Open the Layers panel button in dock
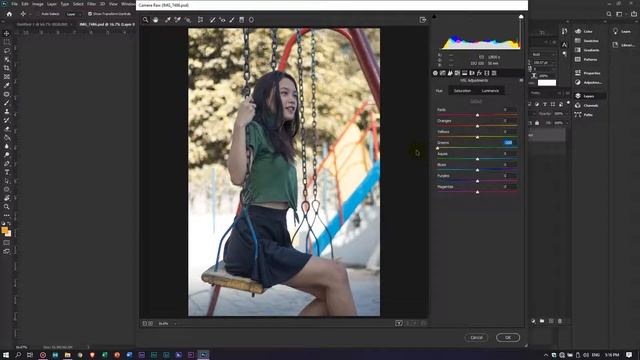The height and width of the screenshot is (360, 640). point(589,96)
